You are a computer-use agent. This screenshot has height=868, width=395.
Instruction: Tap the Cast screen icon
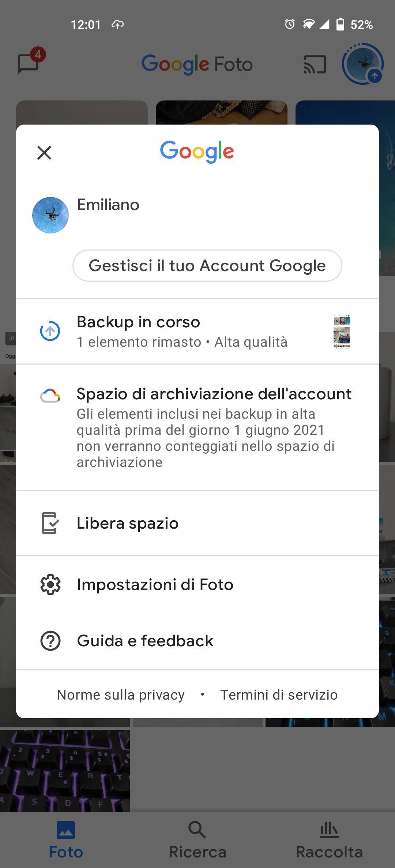[315, 64]
